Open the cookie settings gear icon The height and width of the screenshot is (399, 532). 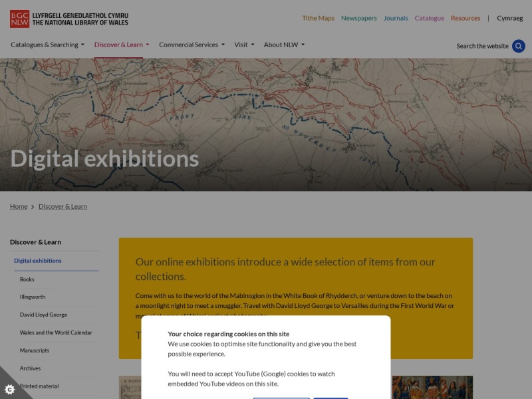click(x=10, y=389)
